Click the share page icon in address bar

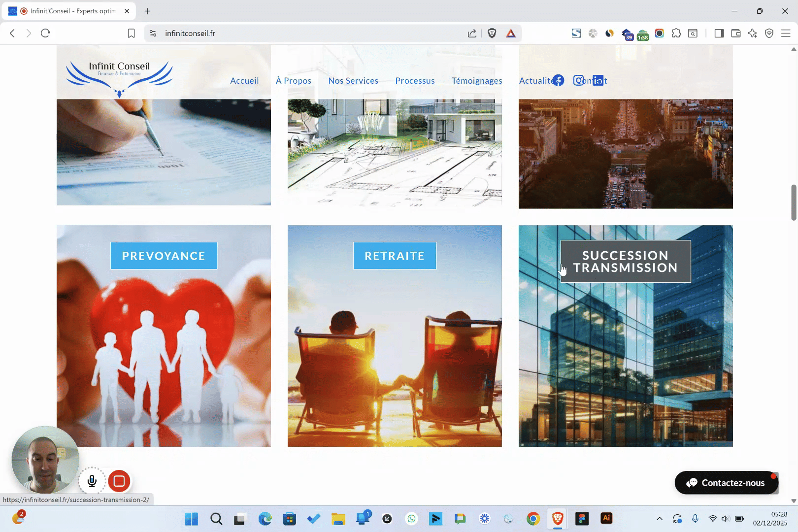[472, 33]
